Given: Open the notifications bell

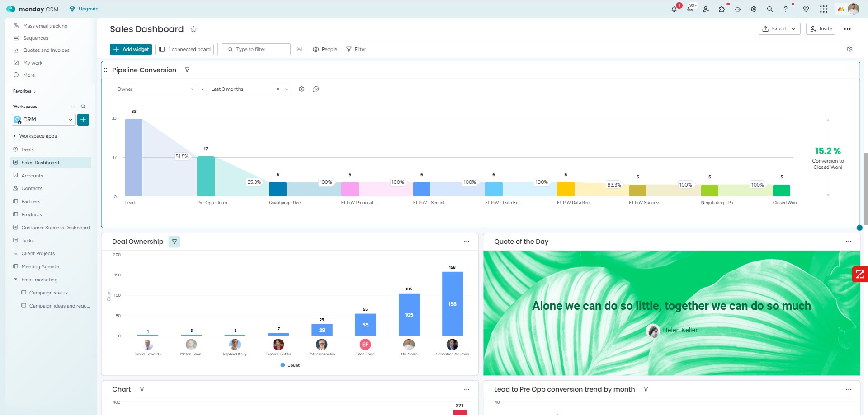Looking at the screenshot, I should pos(674,9).
